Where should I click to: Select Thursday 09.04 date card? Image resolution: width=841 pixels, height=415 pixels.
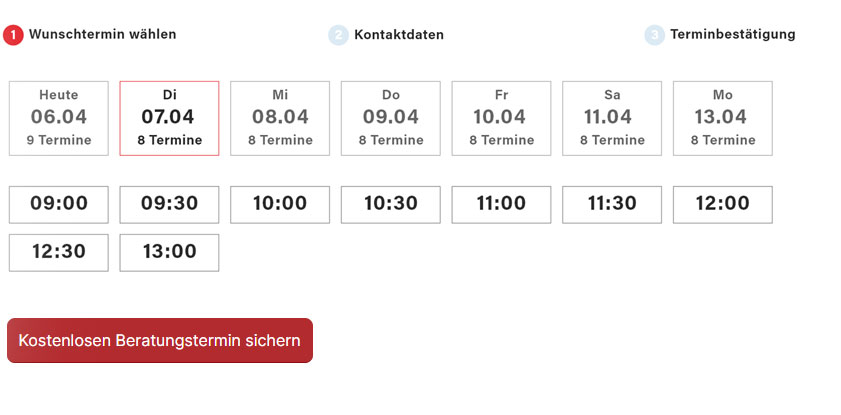click(x=391, y=118)
